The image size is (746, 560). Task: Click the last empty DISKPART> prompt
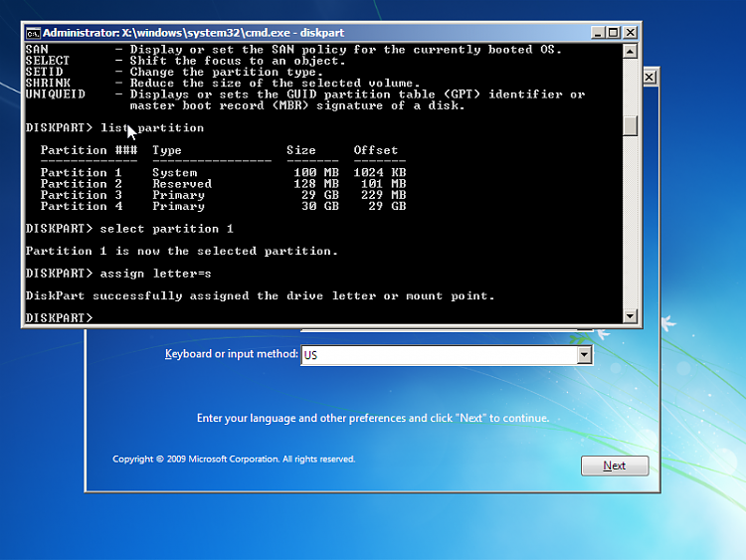59,318
